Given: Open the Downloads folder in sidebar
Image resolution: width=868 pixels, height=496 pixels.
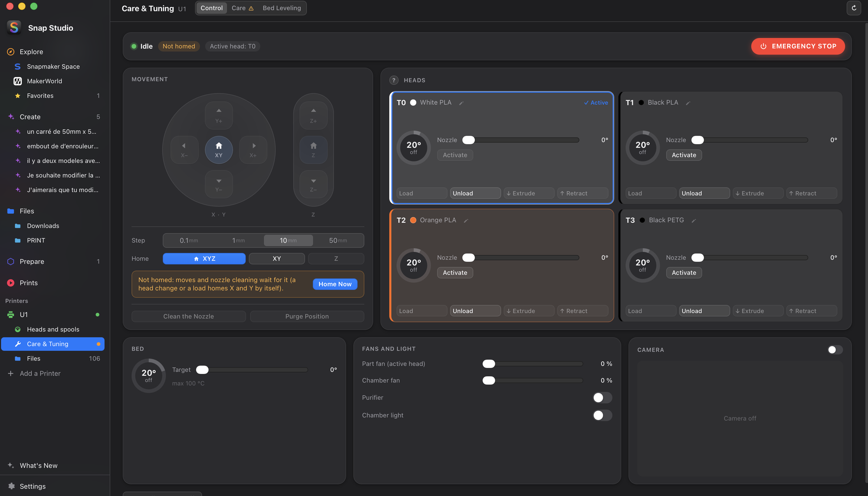Looking at the screenshot, I should 53,226.
